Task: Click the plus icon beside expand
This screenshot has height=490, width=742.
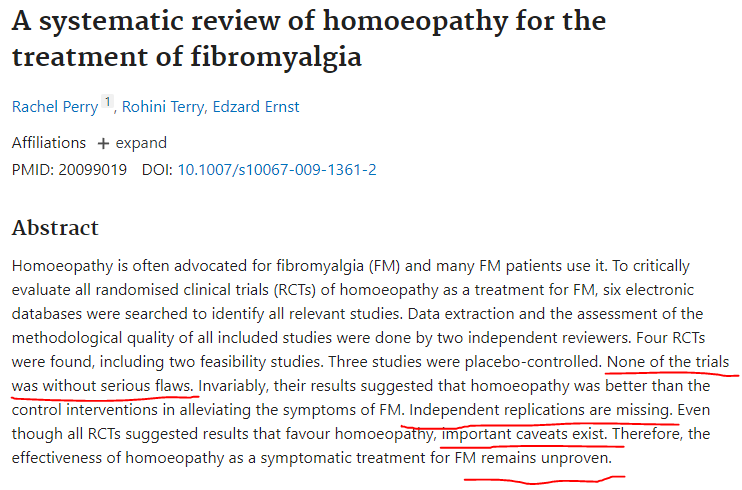Action: (103, 143)
